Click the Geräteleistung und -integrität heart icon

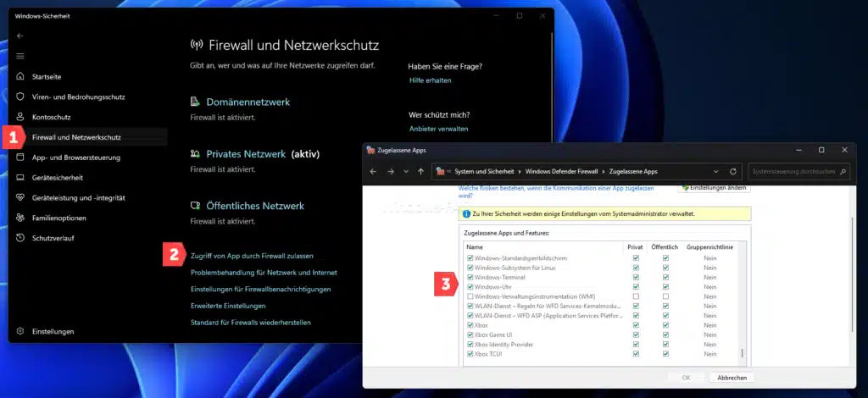[20, 198]
